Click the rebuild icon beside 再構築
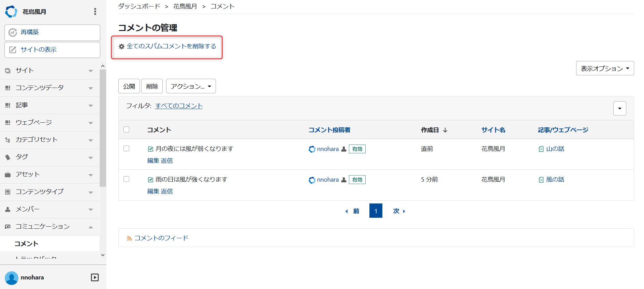Viewport: 644px width, 289px height. 13,32
